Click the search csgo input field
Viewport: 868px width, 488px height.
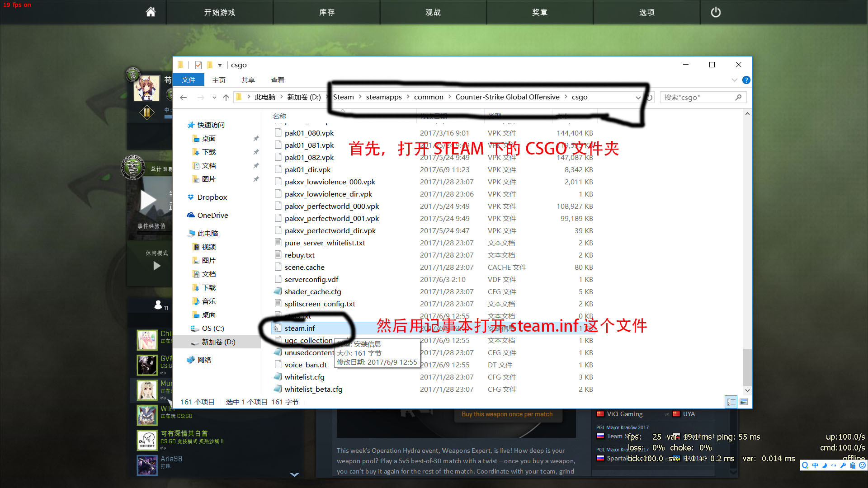(x=698, y=98)
